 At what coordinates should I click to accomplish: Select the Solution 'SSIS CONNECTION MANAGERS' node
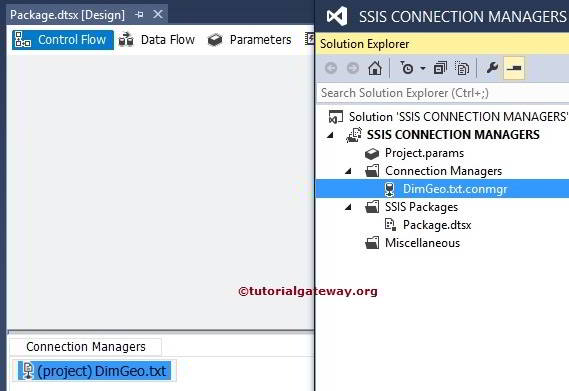click(x=458, y=117)
